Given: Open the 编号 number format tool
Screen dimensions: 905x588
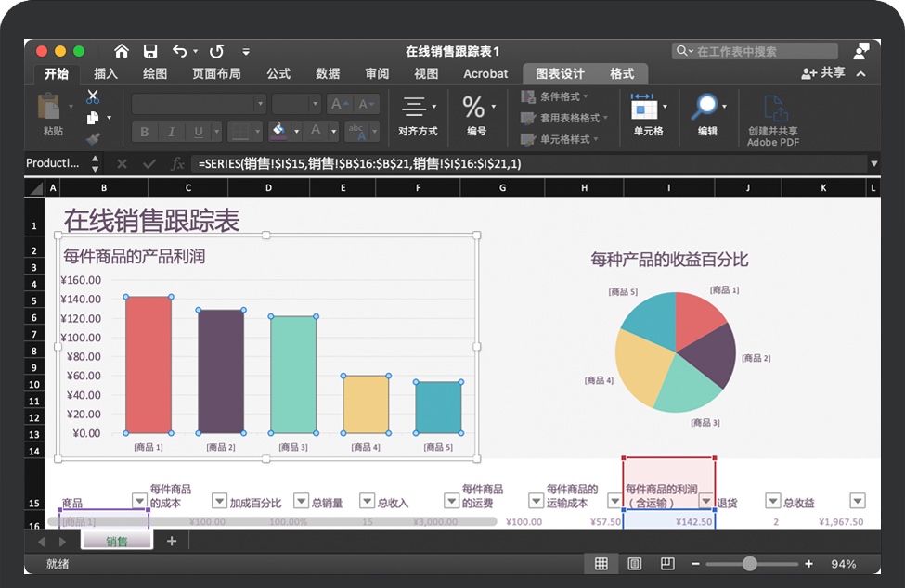Looking at the screenshot, I should tap(476, 115).
